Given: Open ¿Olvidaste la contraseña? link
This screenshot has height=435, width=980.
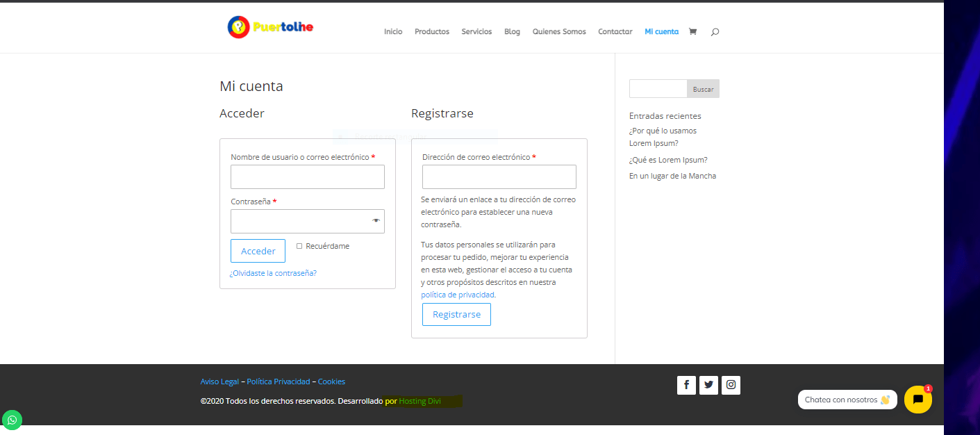Looking at the screenshot, I should coord(273,273).
